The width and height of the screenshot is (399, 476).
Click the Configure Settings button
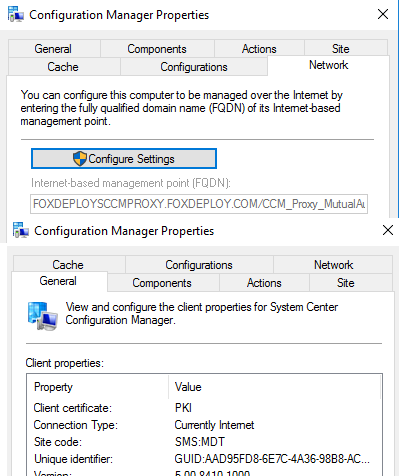pos(124,159)
